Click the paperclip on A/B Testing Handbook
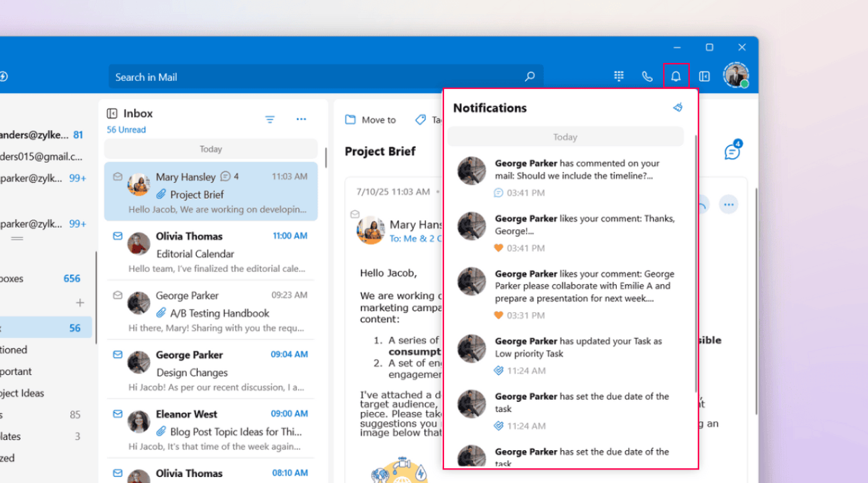Image resolution: width=868 pixels, height=483 pixels. [161, 313]
